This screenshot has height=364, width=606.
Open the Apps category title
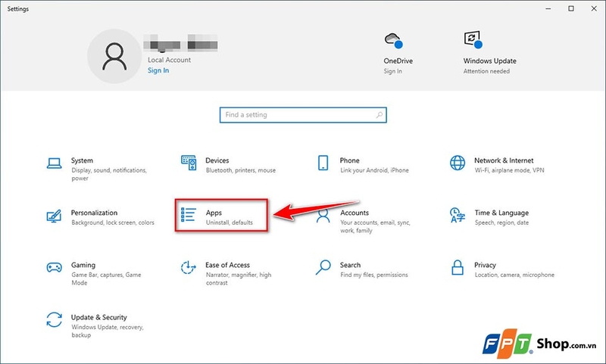(214, 213)
